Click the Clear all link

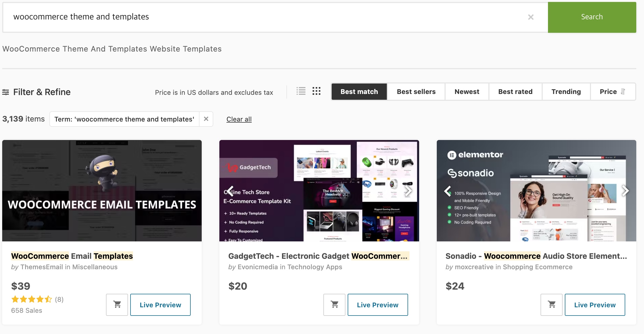[x=239, y=119]
